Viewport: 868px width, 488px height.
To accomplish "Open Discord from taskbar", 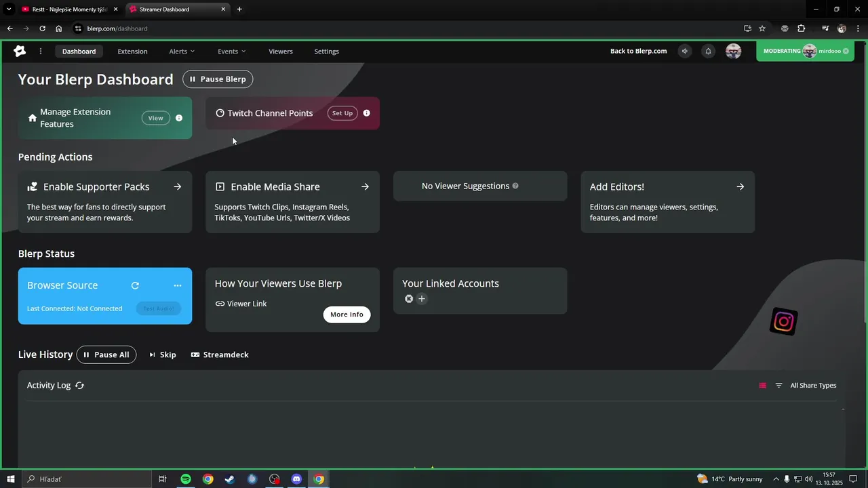I will point(296,479).
